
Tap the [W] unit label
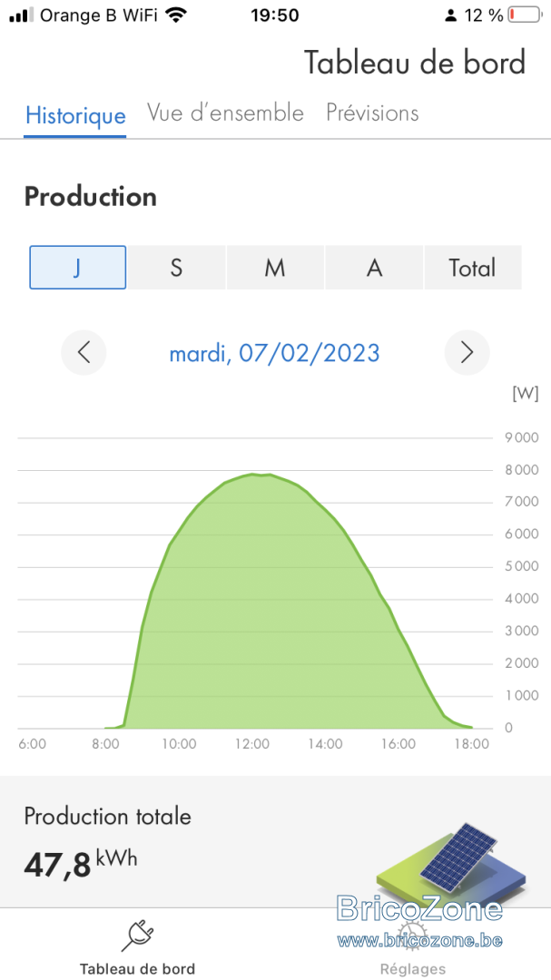click(526, 394)
